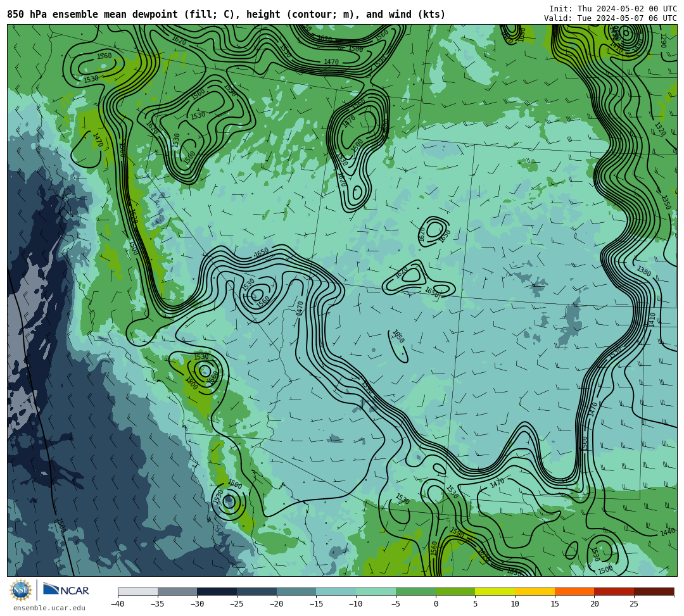This screenshot has height=616, width=684.
Task: Click the Init: Thu 2024-05-02 00 UTC text
Action: [x=612, y=9]
